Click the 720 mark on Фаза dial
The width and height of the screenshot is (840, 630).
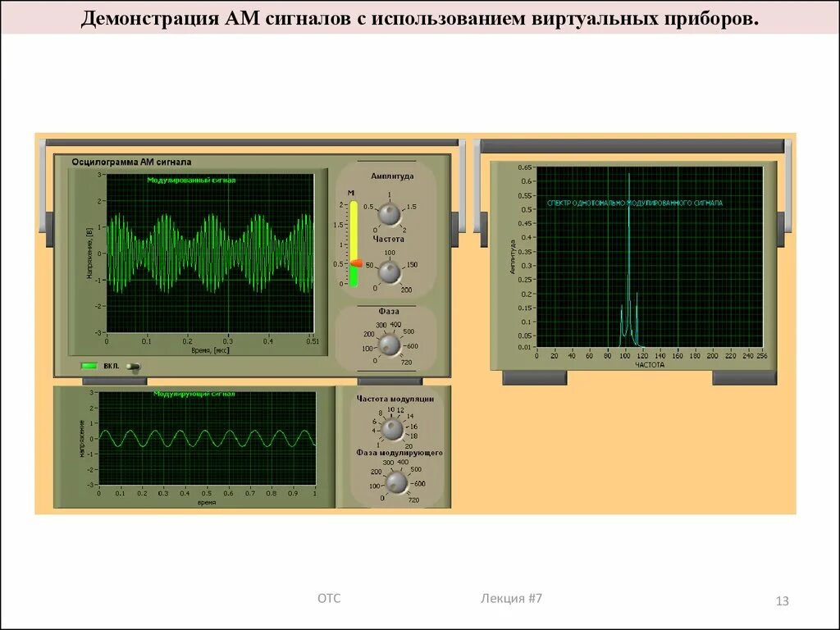(x=407, y=363)
